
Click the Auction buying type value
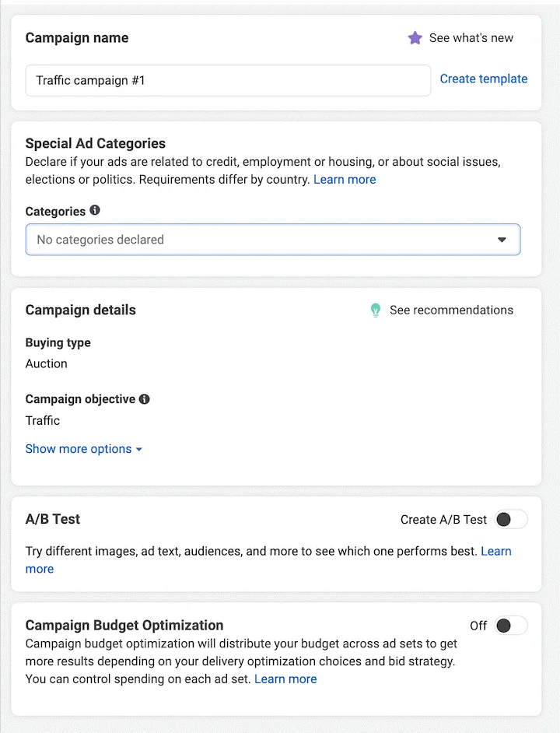[x=47, y=363]
